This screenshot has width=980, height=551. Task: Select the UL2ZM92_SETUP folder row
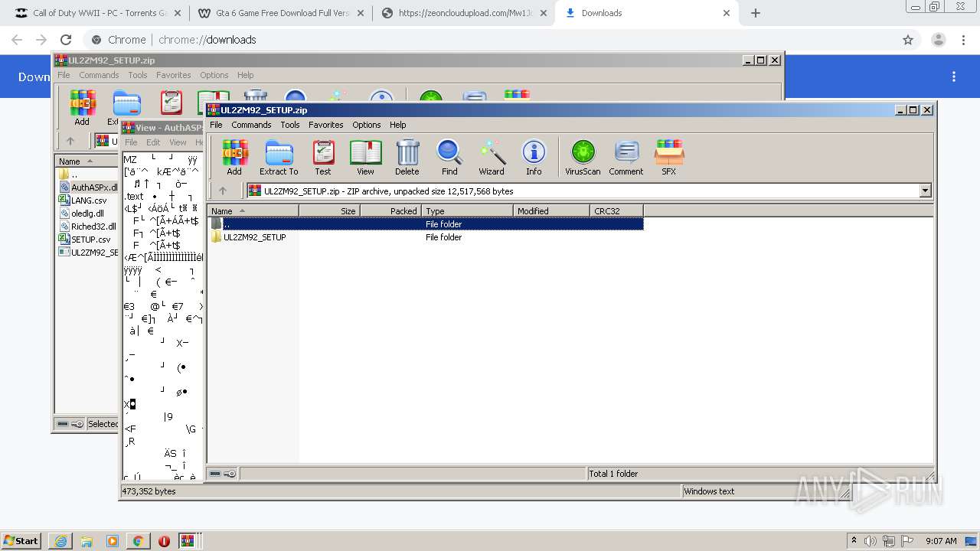point(426,237)
